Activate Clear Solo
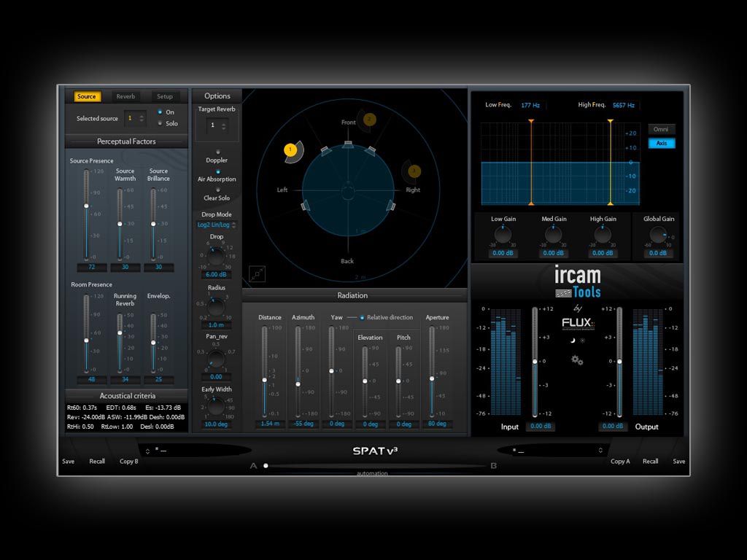 217,190
